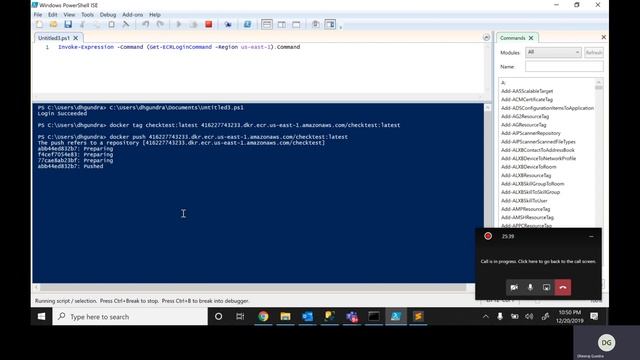The width and height of the screenshot is (640, 360).
Task: Select Add-ALXBSkillGroupToRoom command
Action: [x=533, y=184]
